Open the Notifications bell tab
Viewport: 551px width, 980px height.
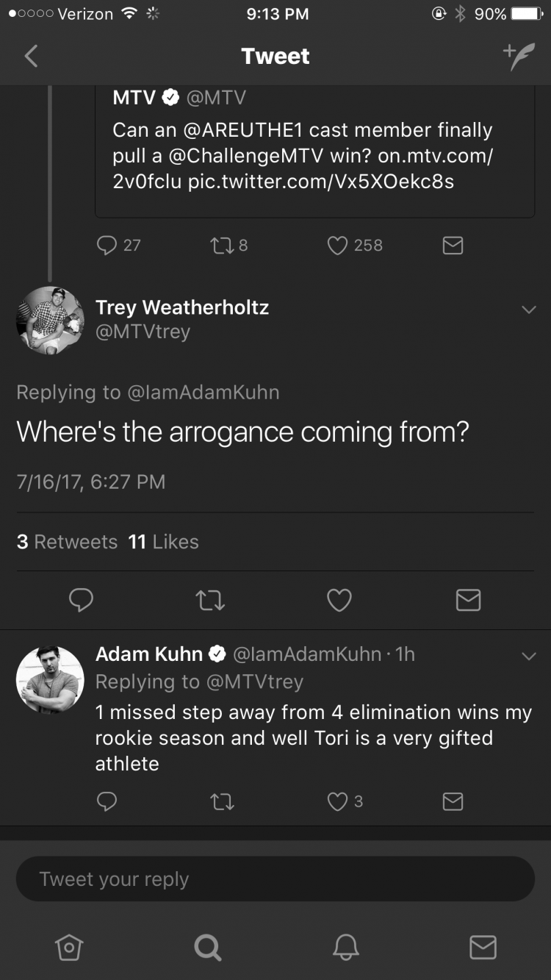click(345, 948)
